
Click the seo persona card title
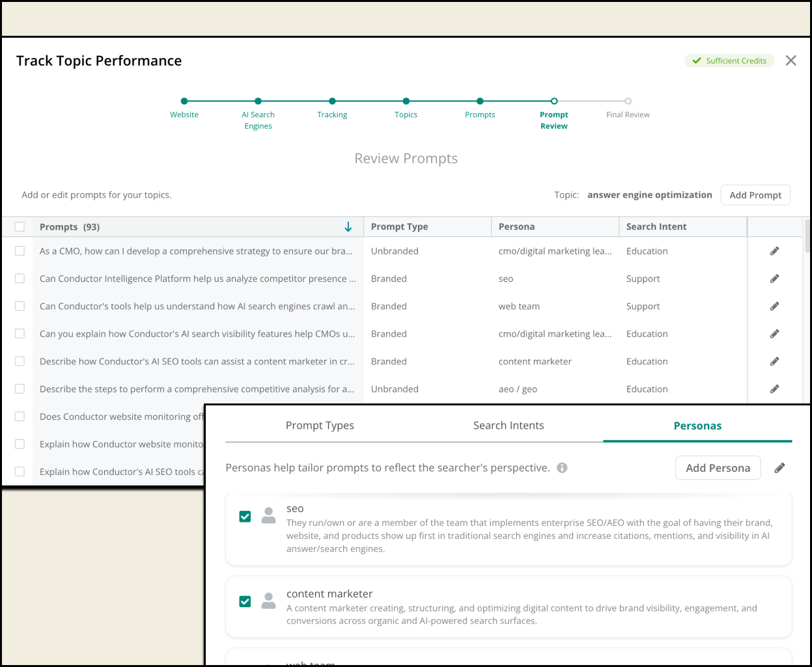tap(295, 509)
